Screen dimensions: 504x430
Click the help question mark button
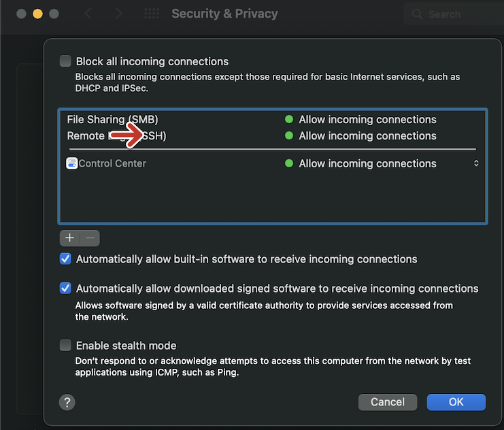pyautogui.click(x=67, y=402)
